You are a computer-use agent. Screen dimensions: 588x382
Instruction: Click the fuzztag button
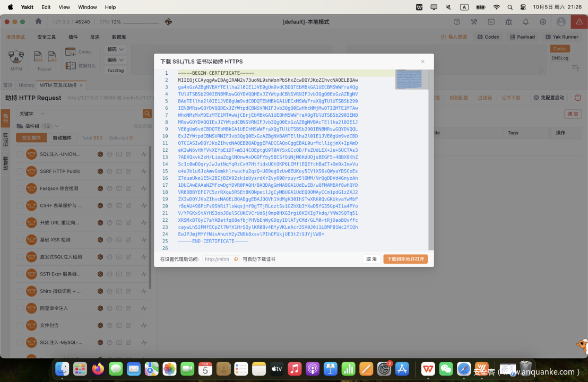pyautogui.click(x=116, y=70)
